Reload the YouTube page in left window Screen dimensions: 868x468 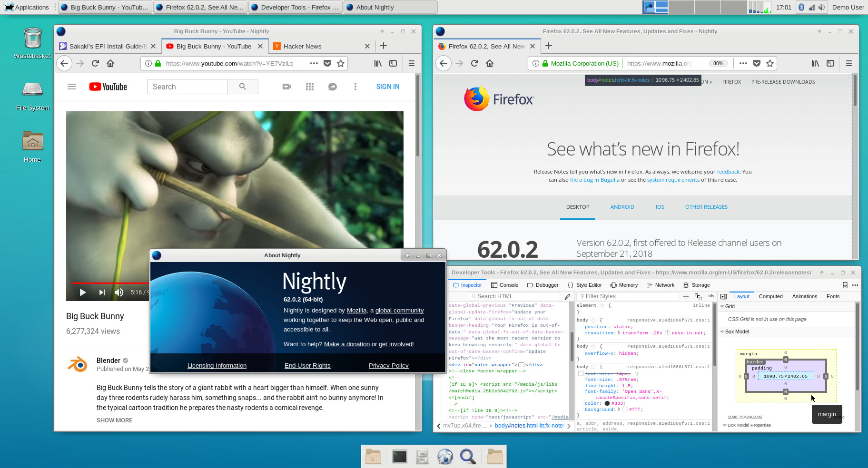95,63
